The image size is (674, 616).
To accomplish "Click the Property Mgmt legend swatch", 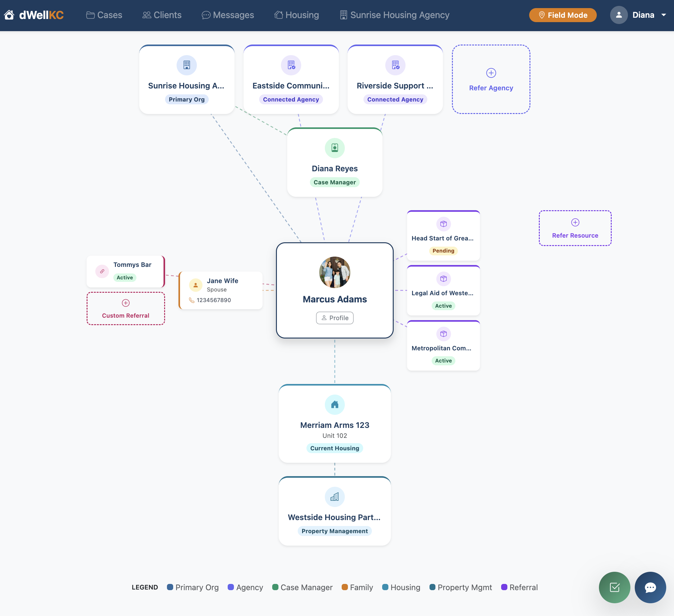I will click(x=432, y=587).
